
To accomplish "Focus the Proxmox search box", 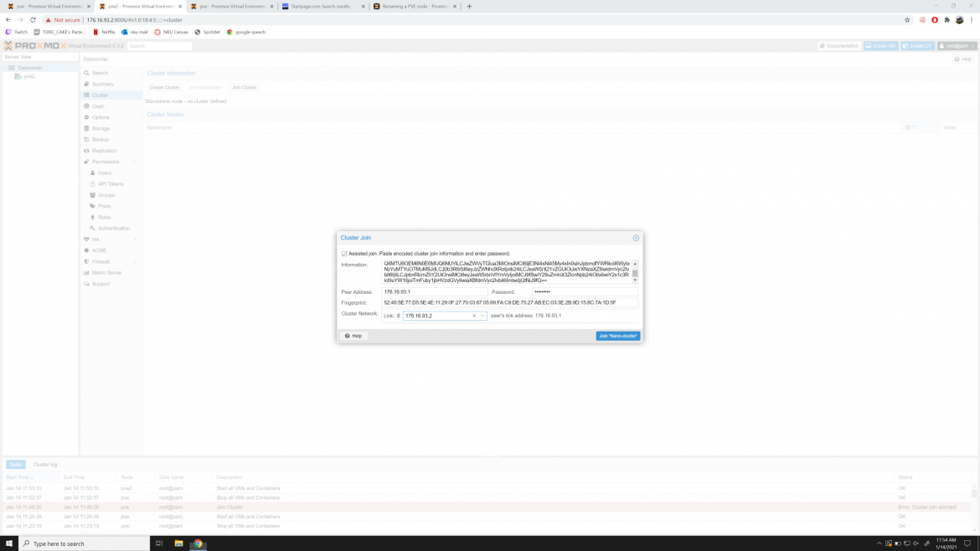I will click(x=159, y=45).
